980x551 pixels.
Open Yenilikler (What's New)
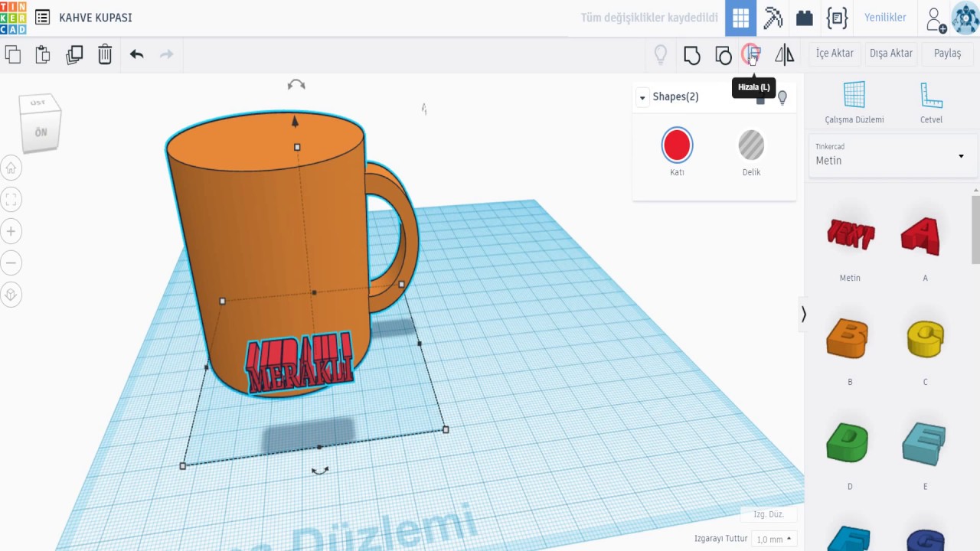[885, 18]
